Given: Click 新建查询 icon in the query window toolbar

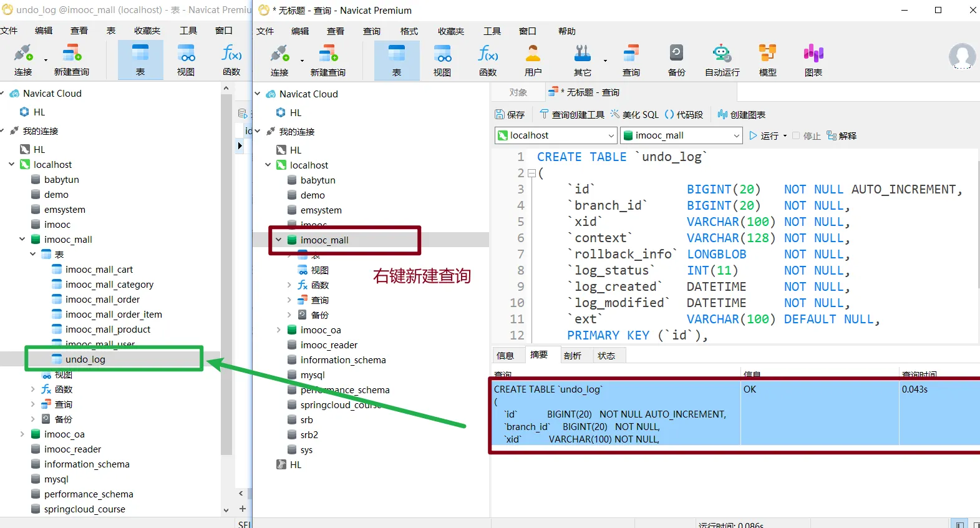Looking at the screenshot, I should (x=328, y=54).
